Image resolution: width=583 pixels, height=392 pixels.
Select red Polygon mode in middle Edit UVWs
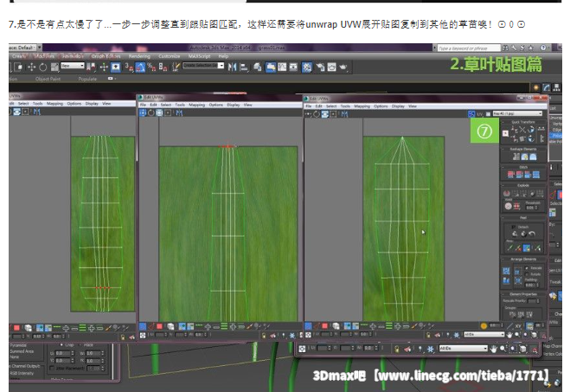point(159,326)
